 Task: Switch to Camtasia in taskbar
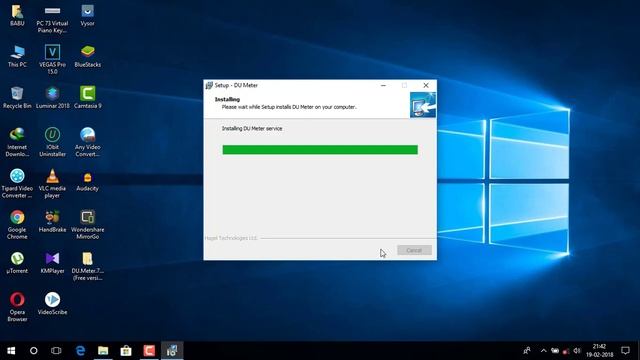(149, 351)
